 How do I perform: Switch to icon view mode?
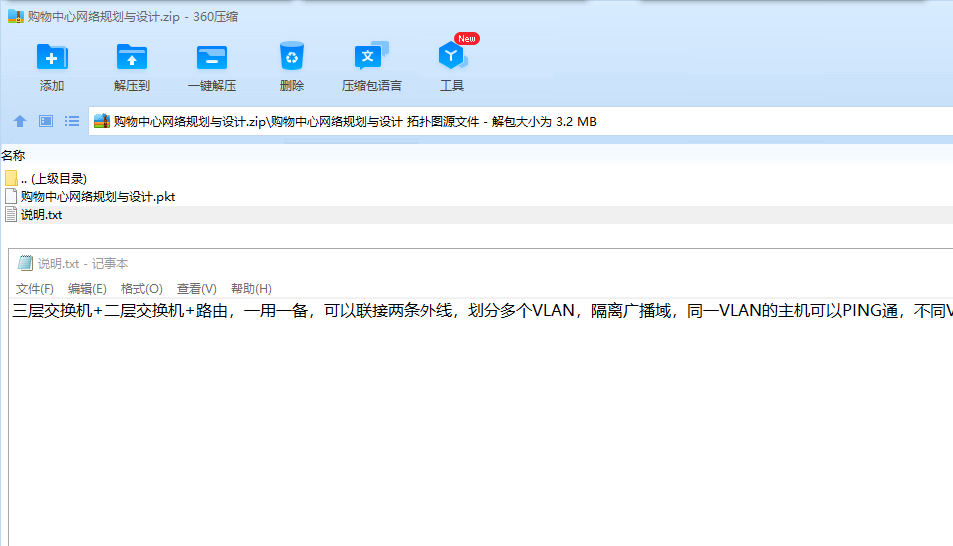pyautogui.click(x=46, y=121)
